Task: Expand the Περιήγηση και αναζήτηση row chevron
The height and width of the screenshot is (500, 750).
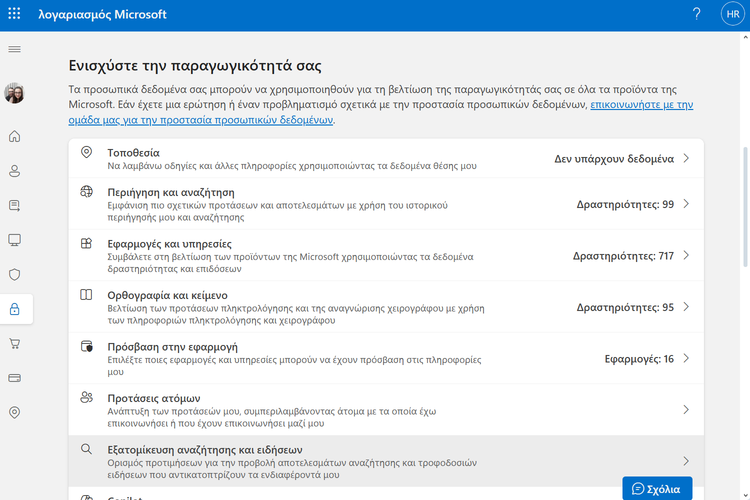Action: pos(686,204)
